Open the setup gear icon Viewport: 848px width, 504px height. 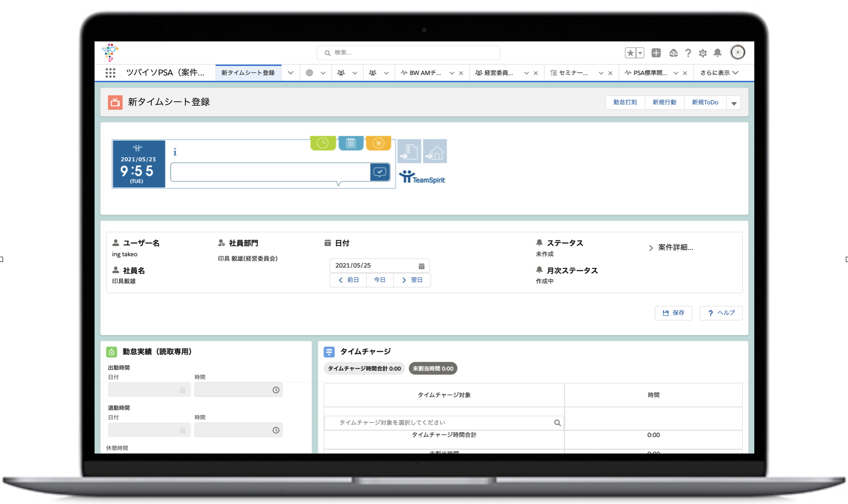[702, 53]
